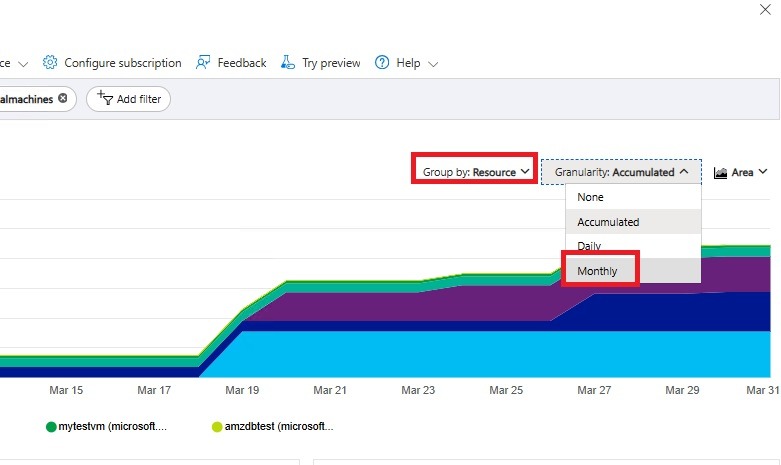Viewport: 781px width, 465px height.
Task: Click the Try preview flask icon
Action: pyautogui.click(x=288, y=63)
